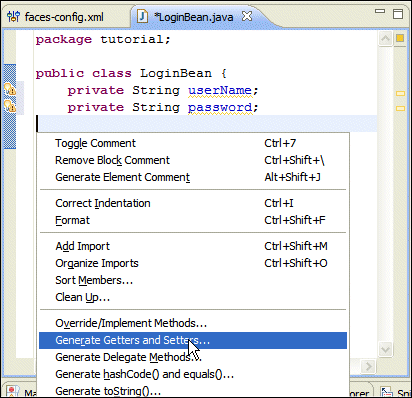Click the vertical scrollbar down arrow
The height and width of the screenshot is (398, 412).
[385, 349]
